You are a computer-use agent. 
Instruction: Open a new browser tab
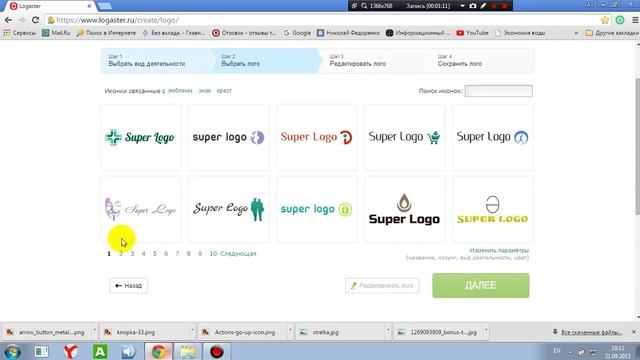tap(105, 6)
